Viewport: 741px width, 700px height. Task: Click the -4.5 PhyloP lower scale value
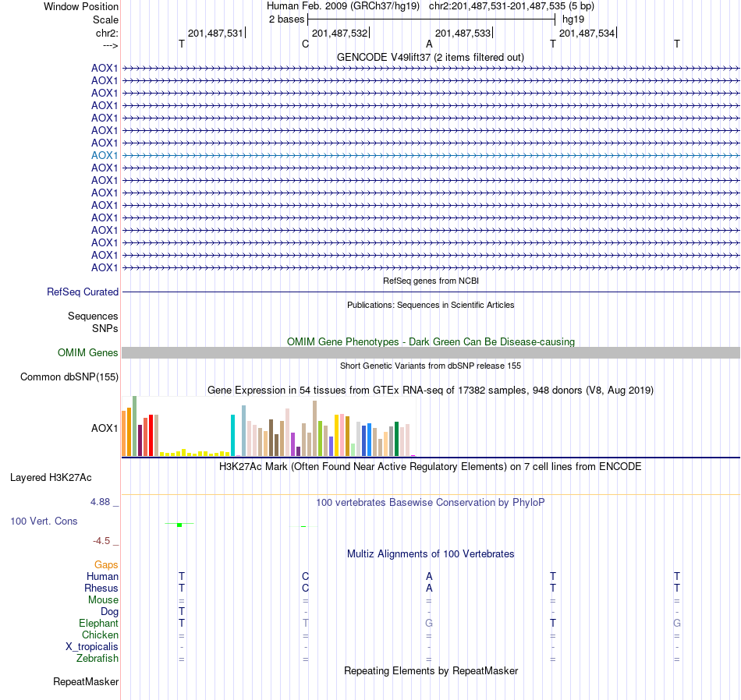[x=101, y=541]
